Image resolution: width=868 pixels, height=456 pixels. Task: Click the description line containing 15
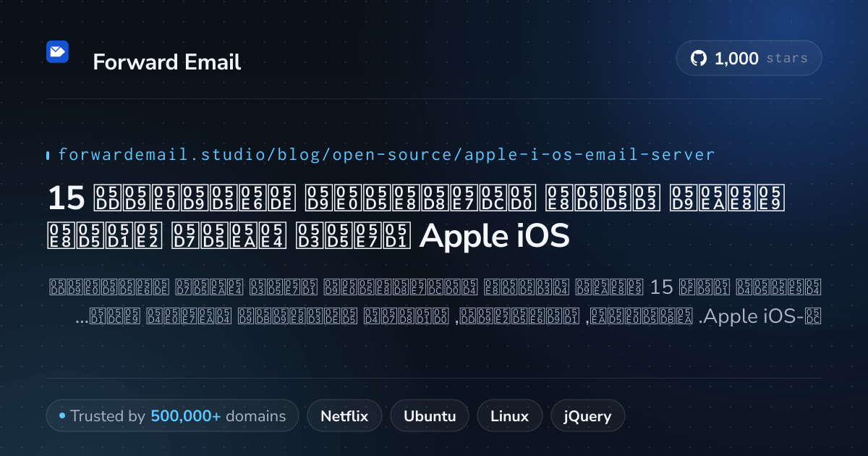434,287
